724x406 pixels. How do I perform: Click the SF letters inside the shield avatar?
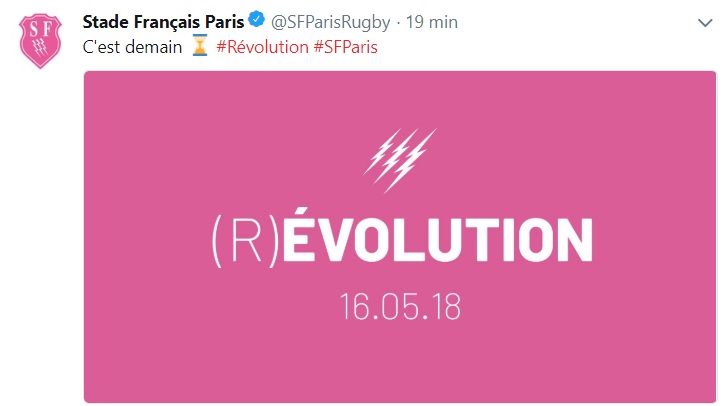(41, 36)
